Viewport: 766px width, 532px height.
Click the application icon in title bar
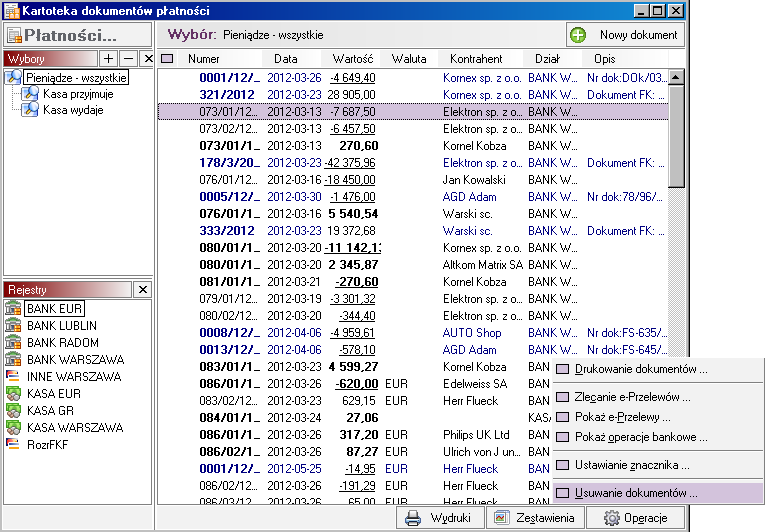click(x=11, y=11)
